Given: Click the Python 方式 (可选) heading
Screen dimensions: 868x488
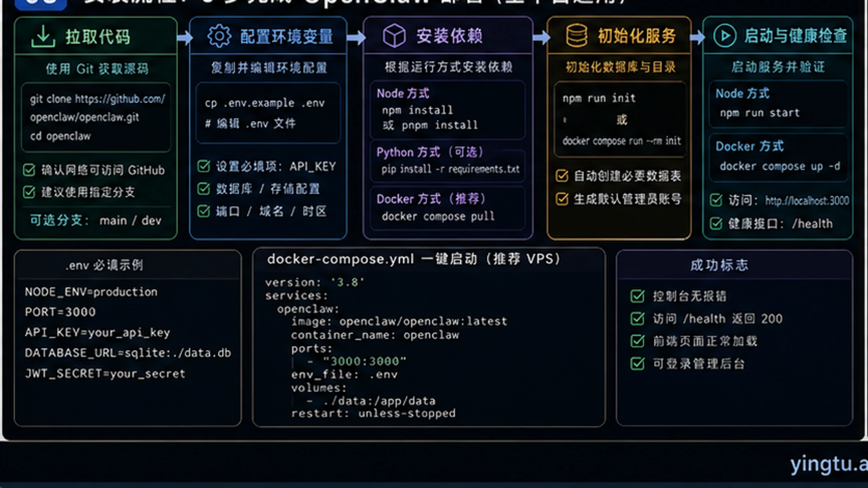Looking at the screenshot, I should click(430, 152).
